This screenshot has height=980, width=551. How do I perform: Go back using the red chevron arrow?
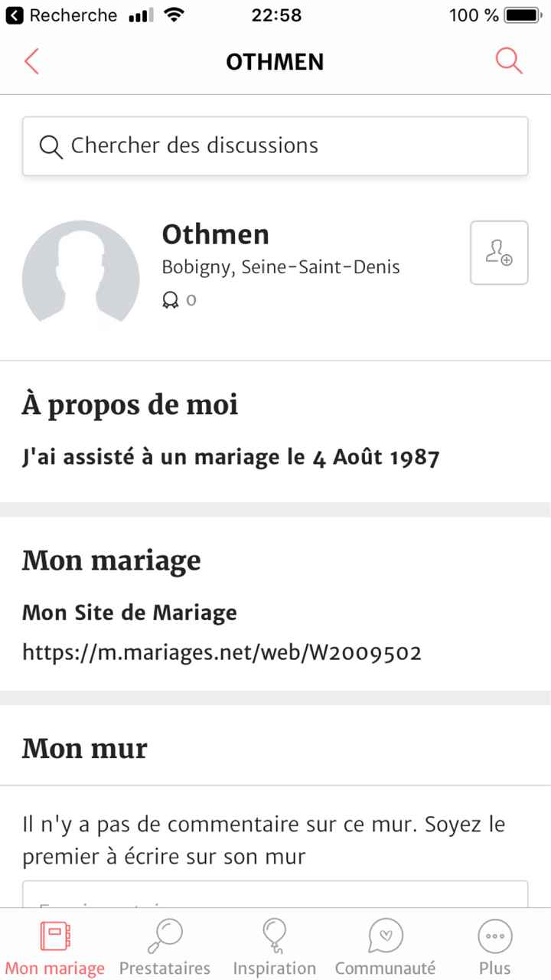pyautogui.click(x=31, y=61)
